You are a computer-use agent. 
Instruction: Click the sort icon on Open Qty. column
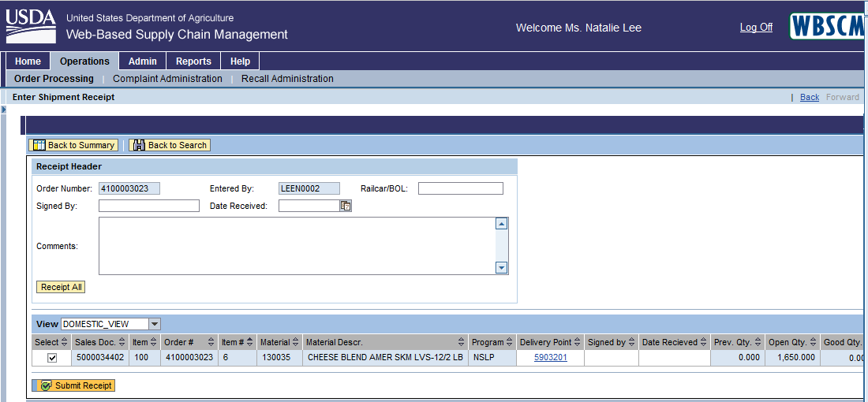coord(813,343)
